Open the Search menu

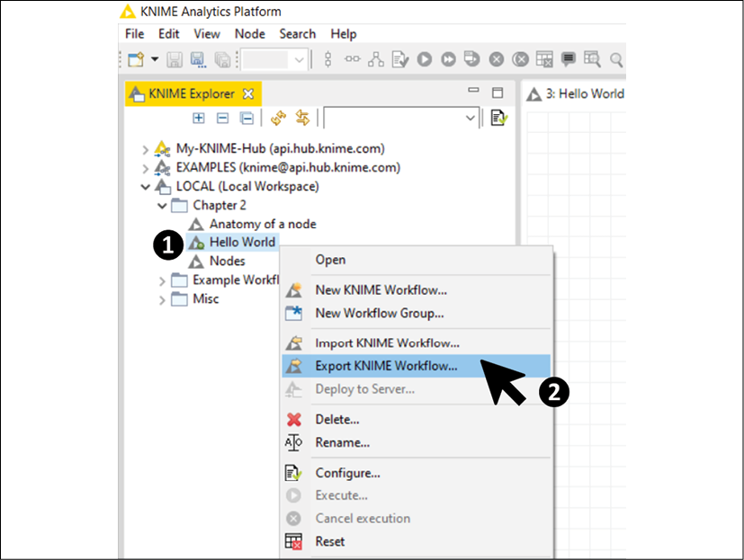point(297,34)
